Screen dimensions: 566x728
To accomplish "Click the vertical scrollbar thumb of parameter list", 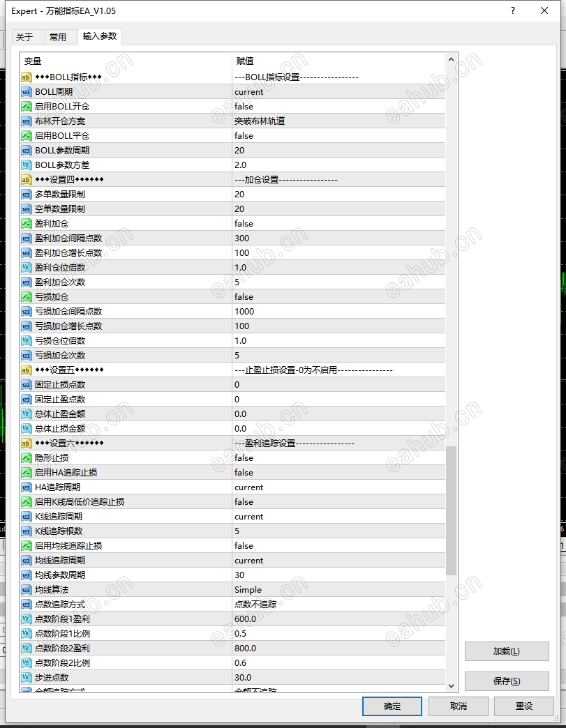I will coord(451,510).
